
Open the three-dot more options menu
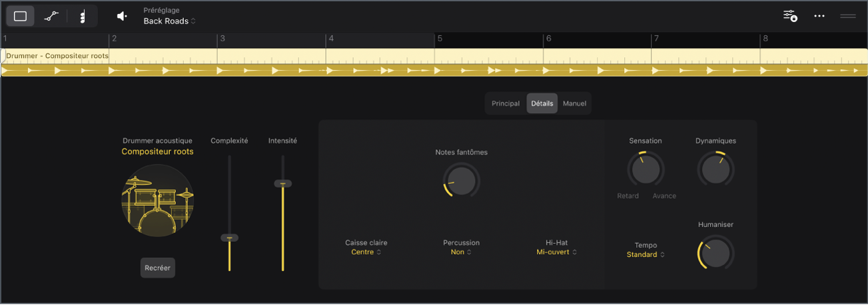pyautogui.click(x=819, y=16)
